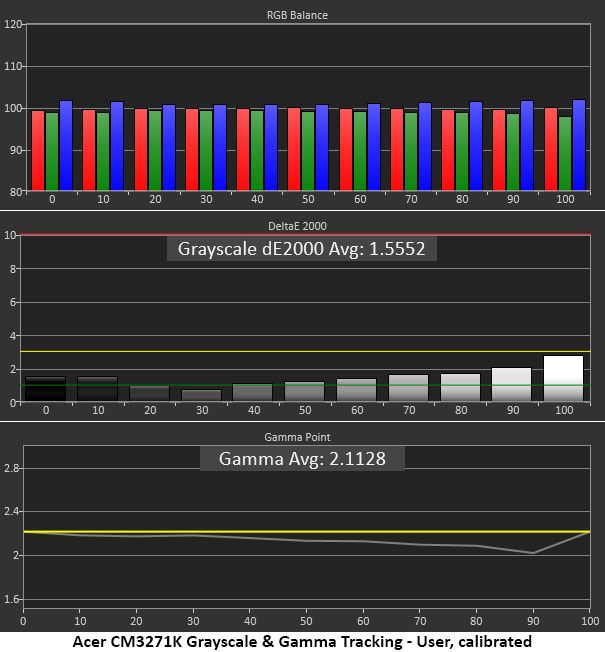Click the RGB Balance chart title
Screen dimensions: 605x652
(297, 15)
